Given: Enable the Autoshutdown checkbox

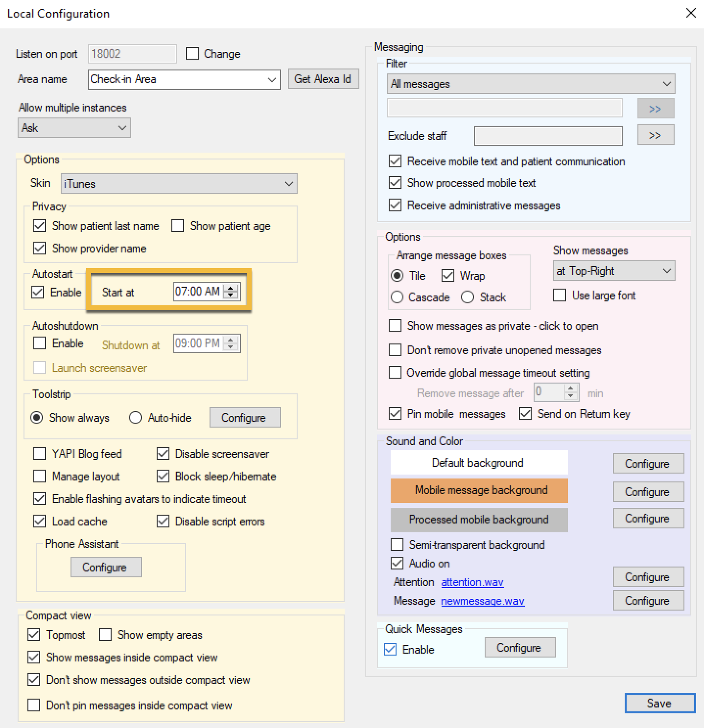Looking at the screenshot, I should pos(40,343).
